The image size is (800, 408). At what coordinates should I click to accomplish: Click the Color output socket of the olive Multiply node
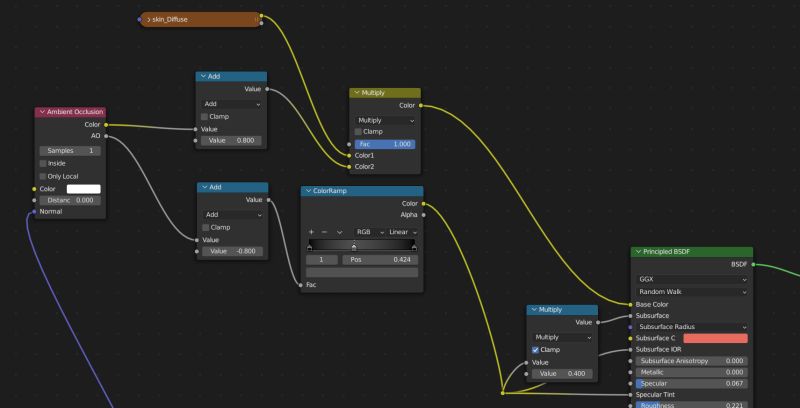point(421,106)
